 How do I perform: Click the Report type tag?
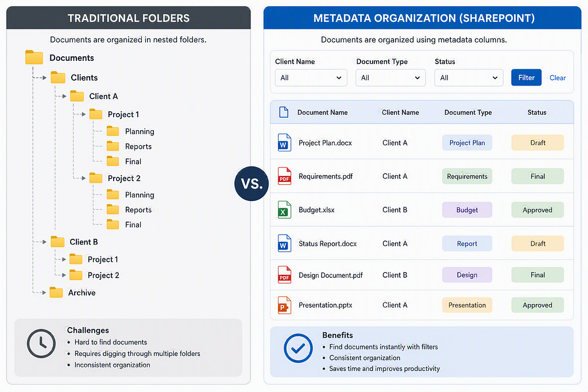point(467,243)
